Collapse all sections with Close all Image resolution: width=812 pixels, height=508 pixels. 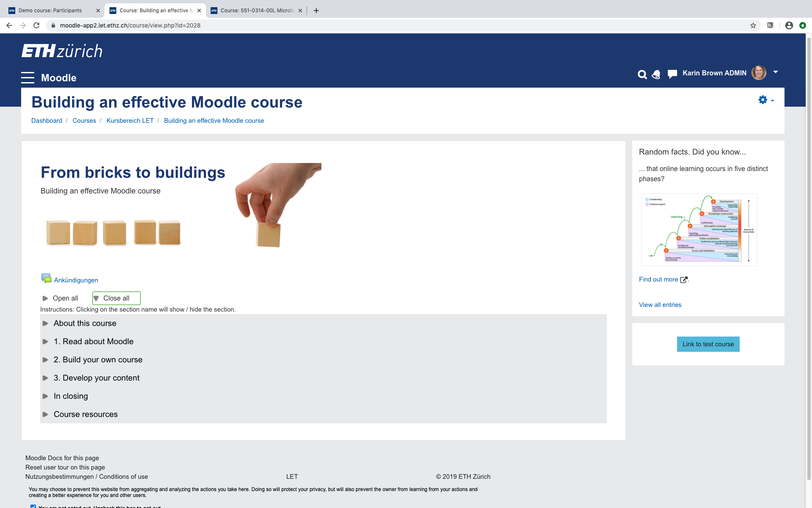(x=116, y=298)
